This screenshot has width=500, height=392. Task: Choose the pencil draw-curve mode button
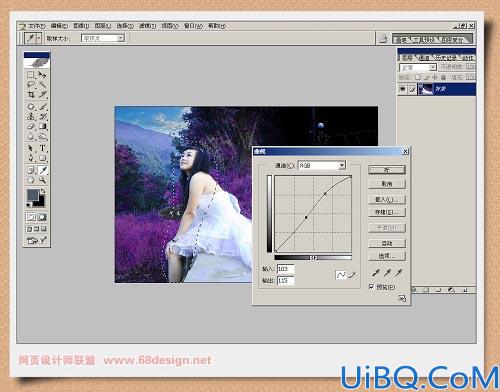point(352,275)
